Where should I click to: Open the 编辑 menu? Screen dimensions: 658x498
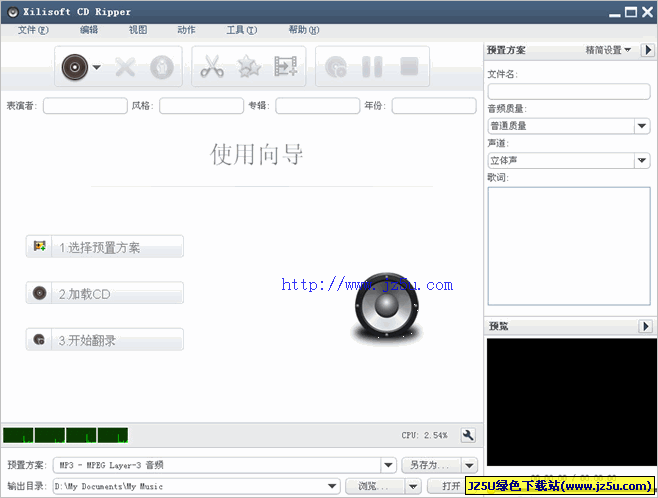coord(89,30)
